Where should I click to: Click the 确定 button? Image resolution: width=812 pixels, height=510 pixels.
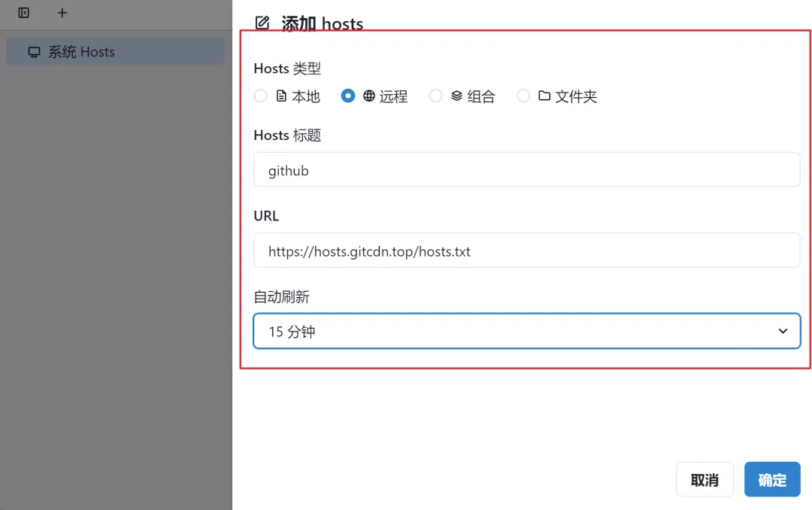tap(772, 480)
